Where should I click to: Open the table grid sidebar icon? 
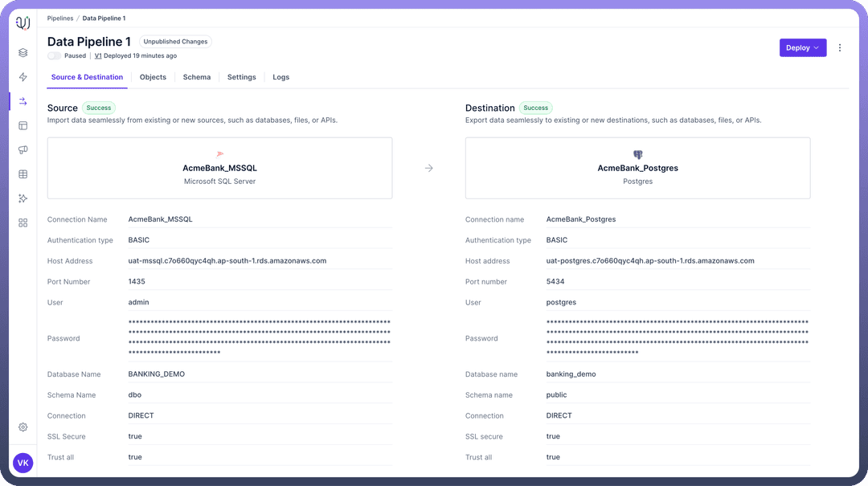pyautogui.click(x=23, y=174)
